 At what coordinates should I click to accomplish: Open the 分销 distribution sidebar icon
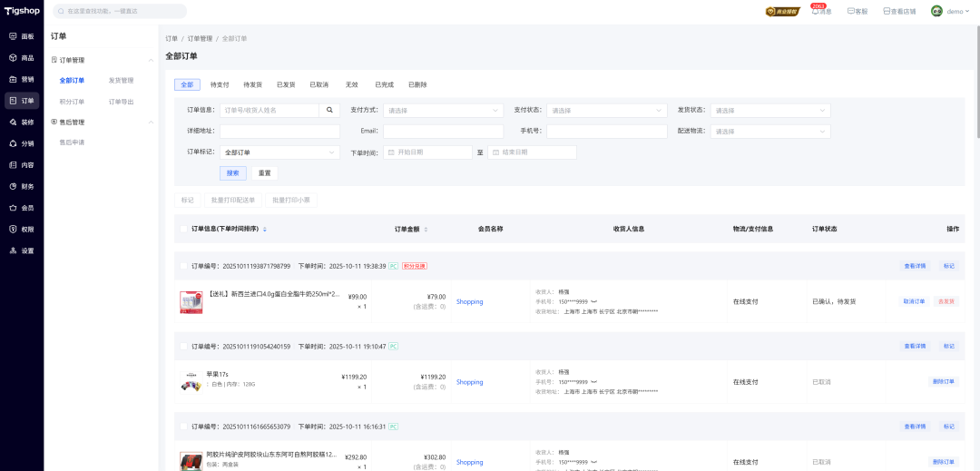point(13,143)
